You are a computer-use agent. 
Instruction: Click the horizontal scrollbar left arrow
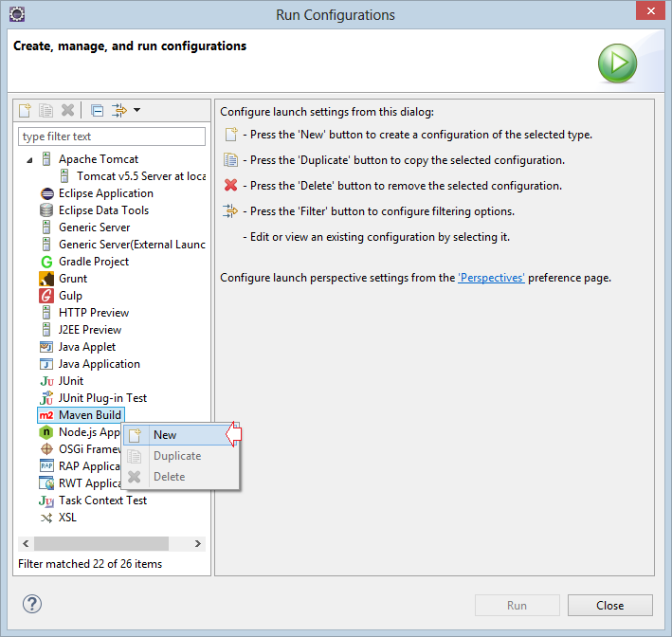pyautogui.click(x=26, y=543)
